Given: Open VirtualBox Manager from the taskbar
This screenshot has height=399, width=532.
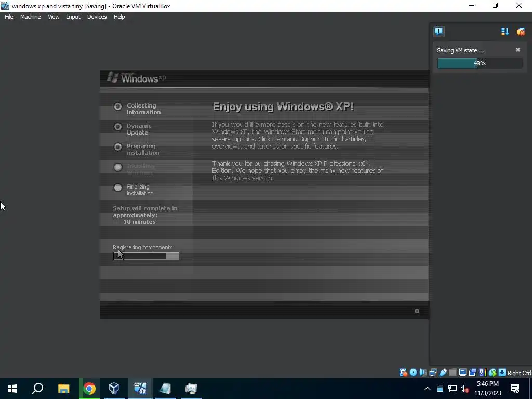Looking at the screenshot, I should [114, 389].
